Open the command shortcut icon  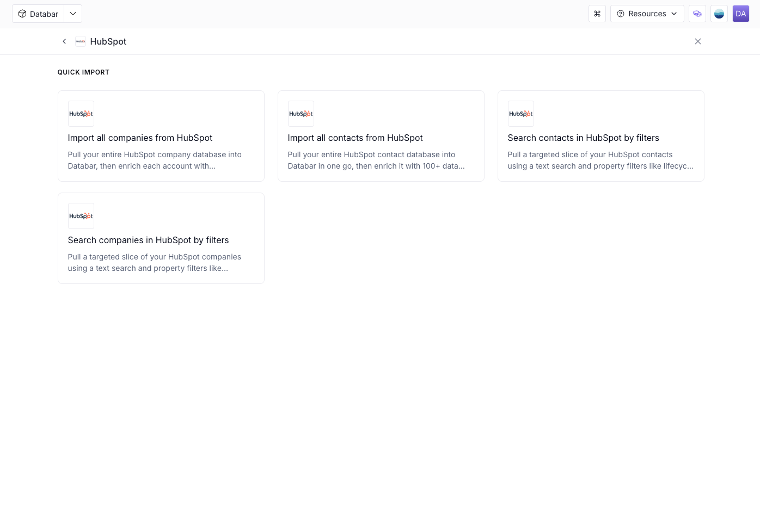[597, 14]
